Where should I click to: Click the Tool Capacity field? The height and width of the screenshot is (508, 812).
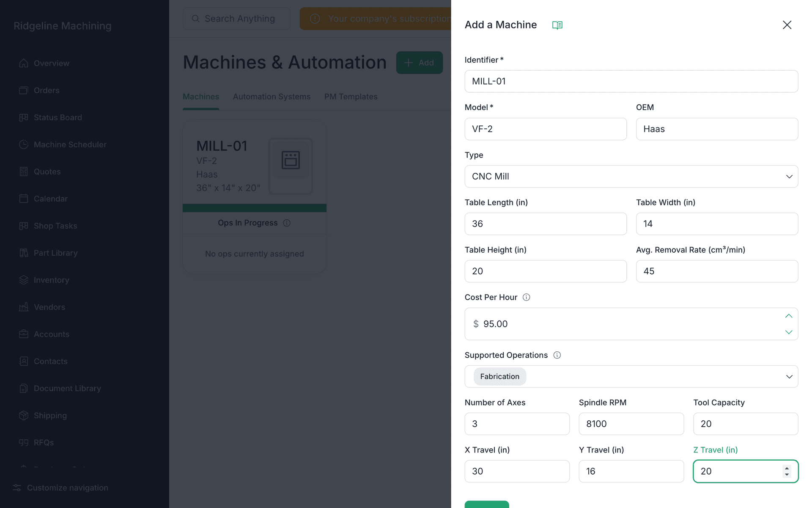pyautogui.click(x=746, y=424)
